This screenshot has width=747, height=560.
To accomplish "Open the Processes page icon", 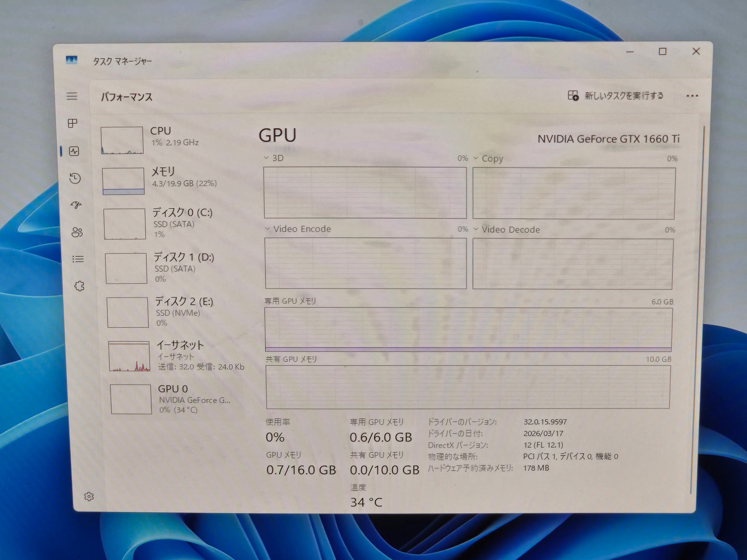I will click(73, 123).
